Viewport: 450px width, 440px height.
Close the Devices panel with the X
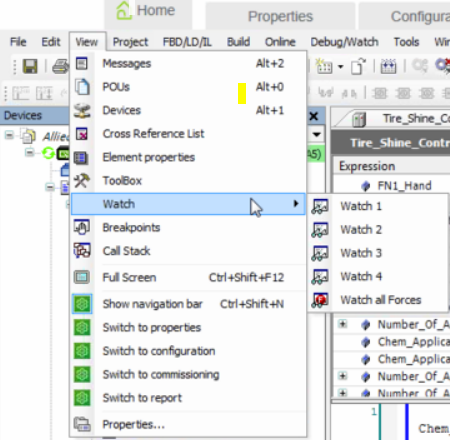pos(313,116)
